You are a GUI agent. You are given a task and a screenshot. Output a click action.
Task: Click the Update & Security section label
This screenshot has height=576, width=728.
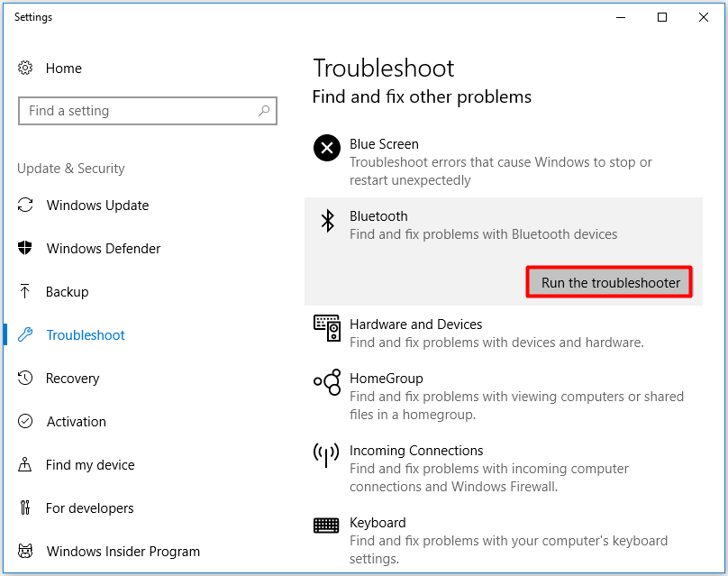tap(71, 169)
